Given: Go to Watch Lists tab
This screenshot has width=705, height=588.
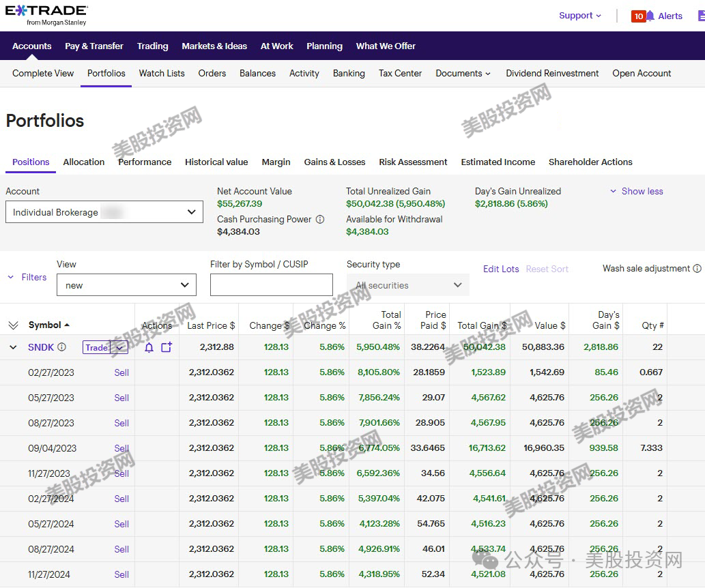Looking at the screenshot, I should [162, 73].
